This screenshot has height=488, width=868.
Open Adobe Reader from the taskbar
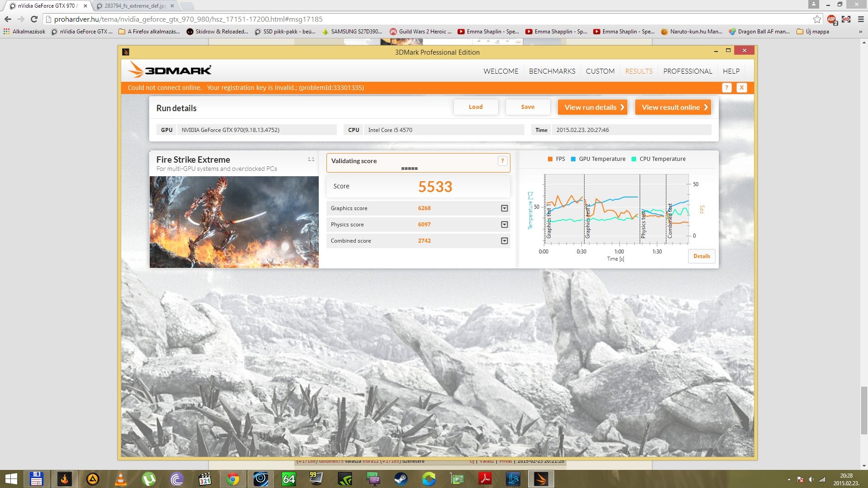point(485,479)
